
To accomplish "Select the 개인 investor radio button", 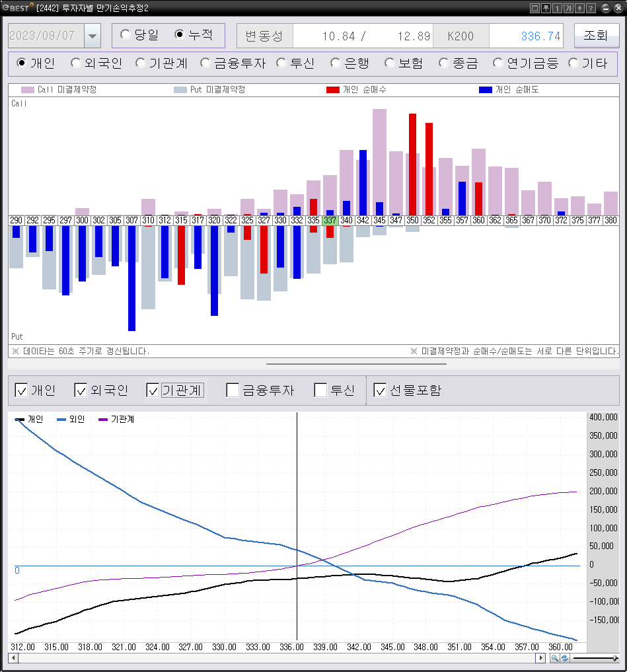I will 21,63.
